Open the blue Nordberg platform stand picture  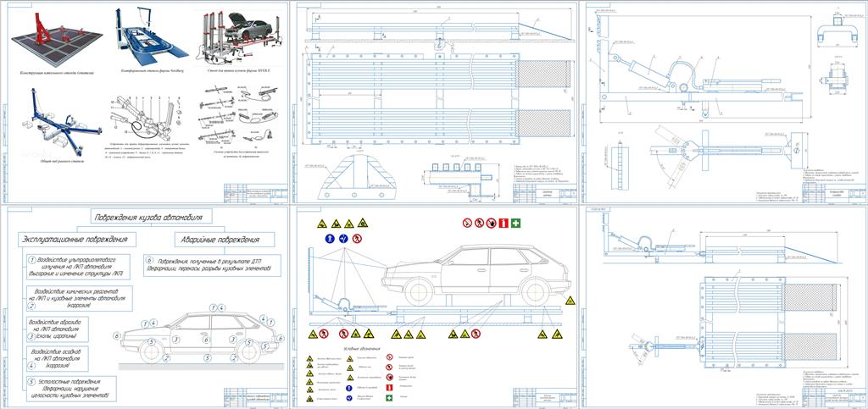[x=153, y=36]
